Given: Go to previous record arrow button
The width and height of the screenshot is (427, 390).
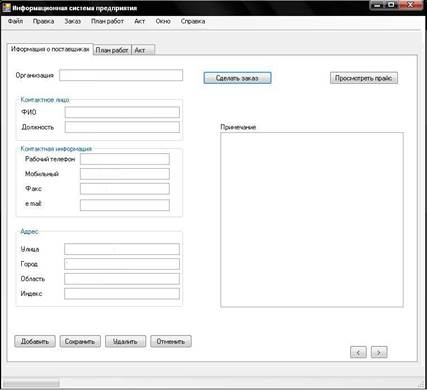Looking at the screenshot, I should click(x=358, y=352).
